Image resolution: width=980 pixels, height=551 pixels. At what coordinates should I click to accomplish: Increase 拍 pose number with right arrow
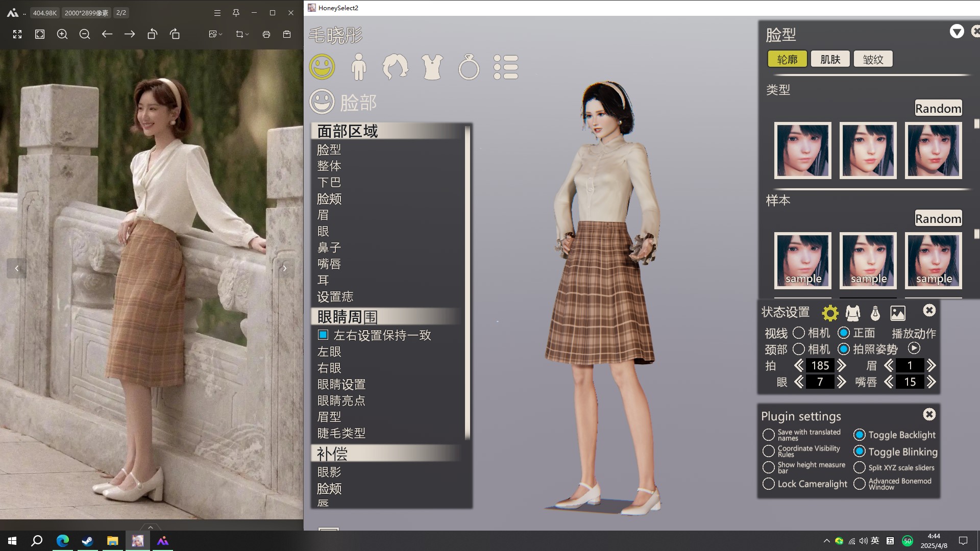(x=842, y=365)
